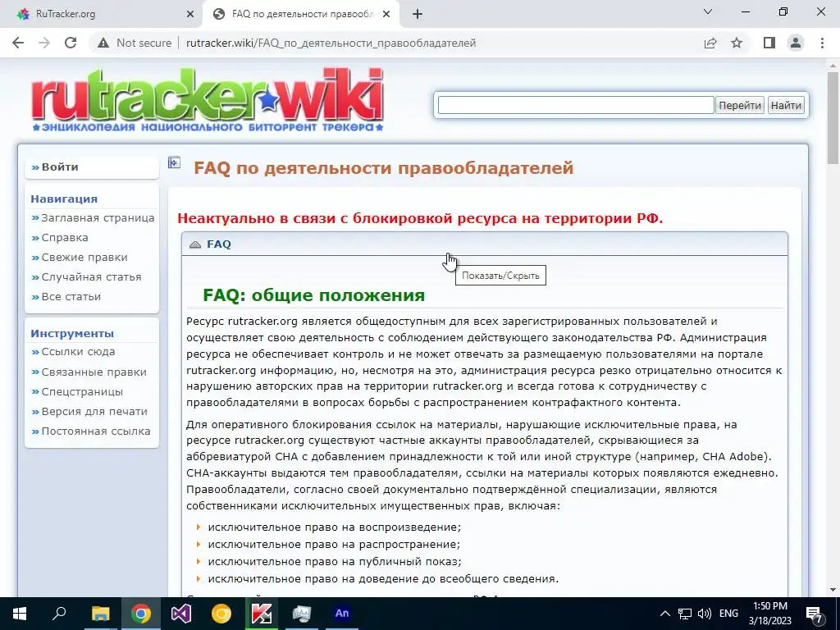The height and width of the screenshot is (630, 840).
Task: Open a new tab with the plus button
Action: click(x=418, y=15)
